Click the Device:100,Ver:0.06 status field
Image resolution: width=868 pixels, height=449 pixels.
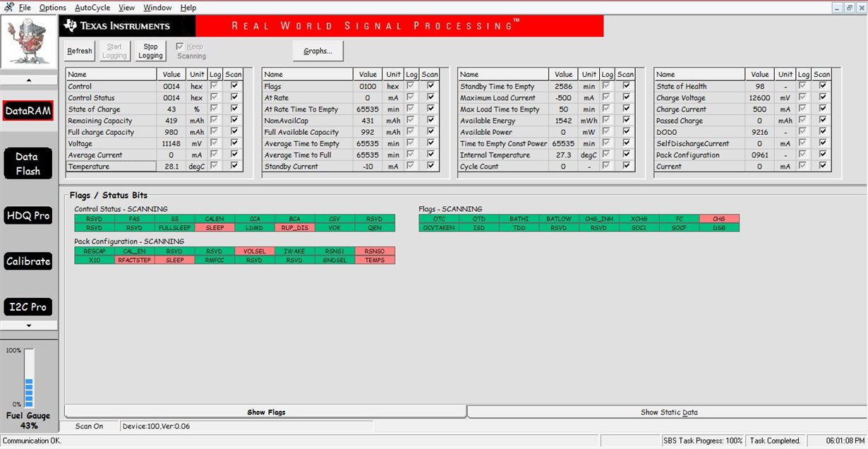point(246,426)
